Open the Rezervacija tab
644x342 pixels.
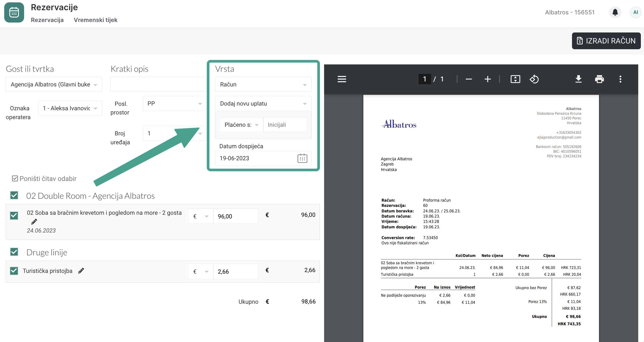[x=47, y=20]
